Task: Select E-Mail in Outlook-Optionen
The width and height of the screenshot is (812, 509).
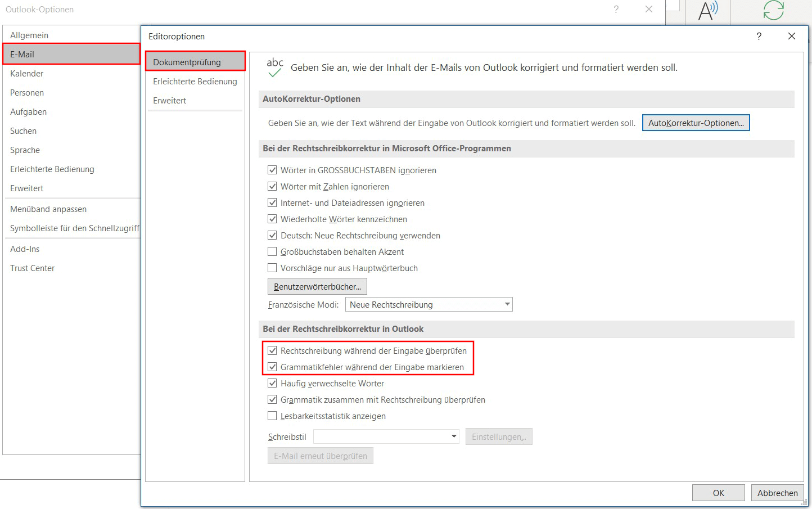Action: [x=71, y=54]
